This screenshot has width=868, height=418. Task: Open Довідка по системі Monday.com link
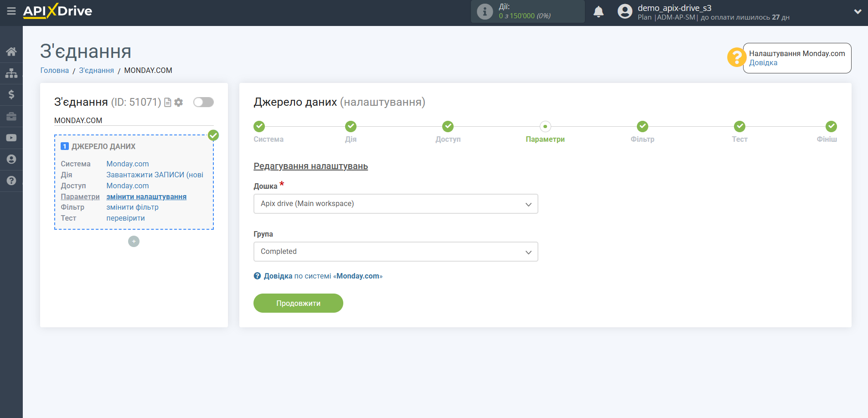(x=323, y=276)
